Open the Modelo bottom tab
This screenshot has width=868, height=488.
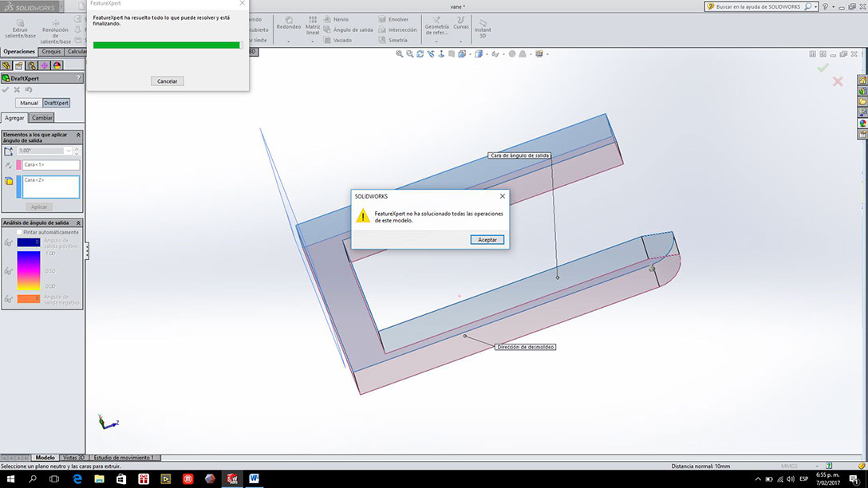tap(45, 458)
